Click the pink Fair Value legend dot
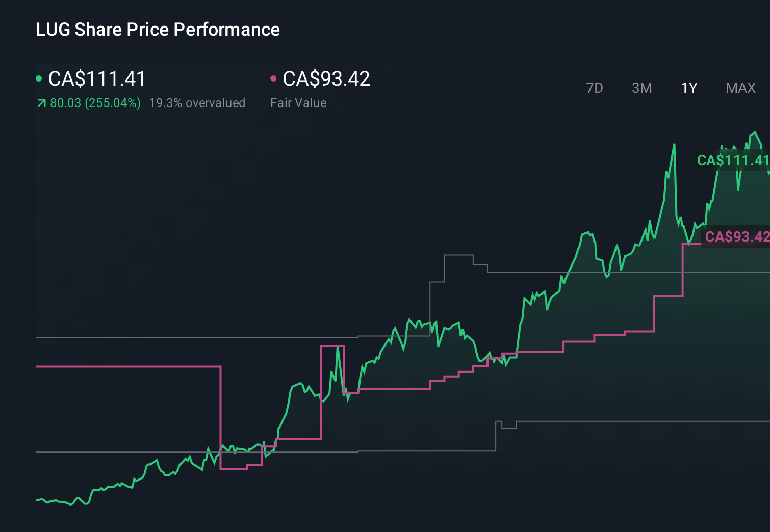Viewport: 770px width, 532px height. coord(274,78)
